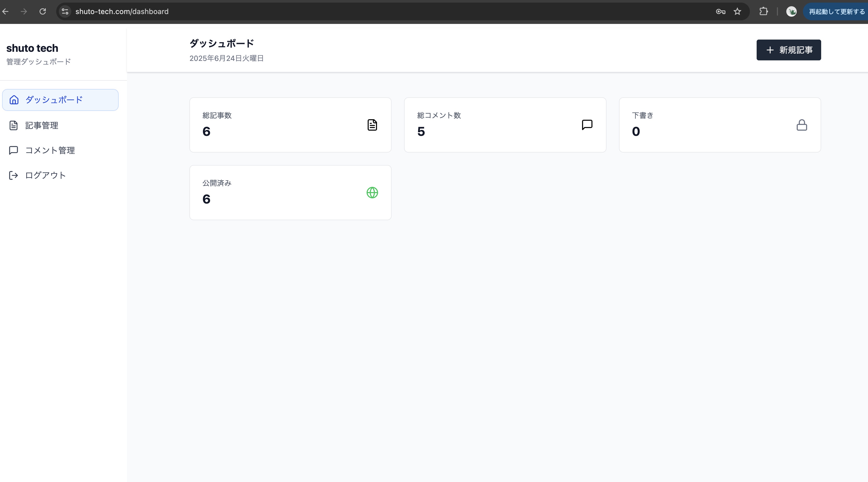Click the document icon in 総記事数 card
This screenshot has height=482, width=868.
tap(372, 125)
